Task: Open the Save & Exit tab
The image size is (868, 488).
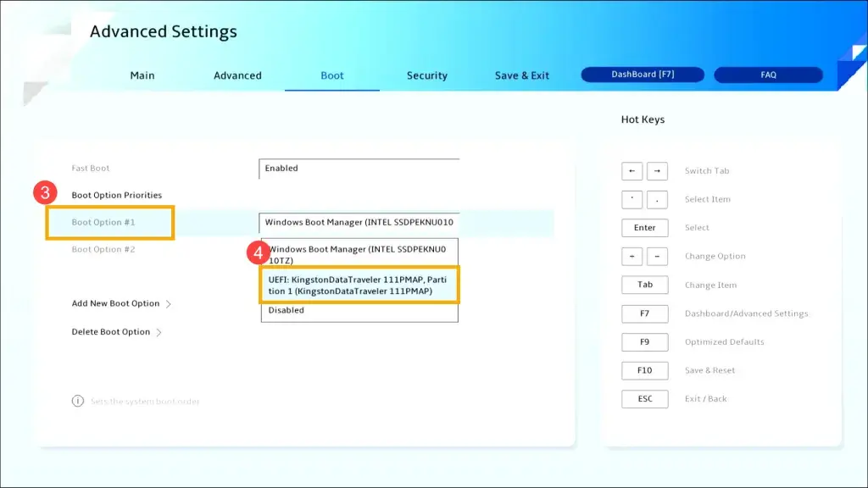Action: click(522, 75)
